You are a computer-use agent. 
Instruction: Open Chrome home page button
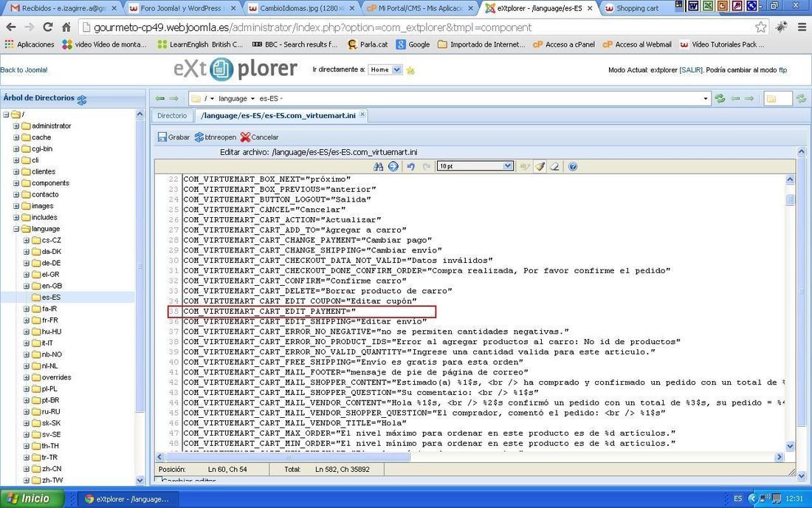pos(66,27)
